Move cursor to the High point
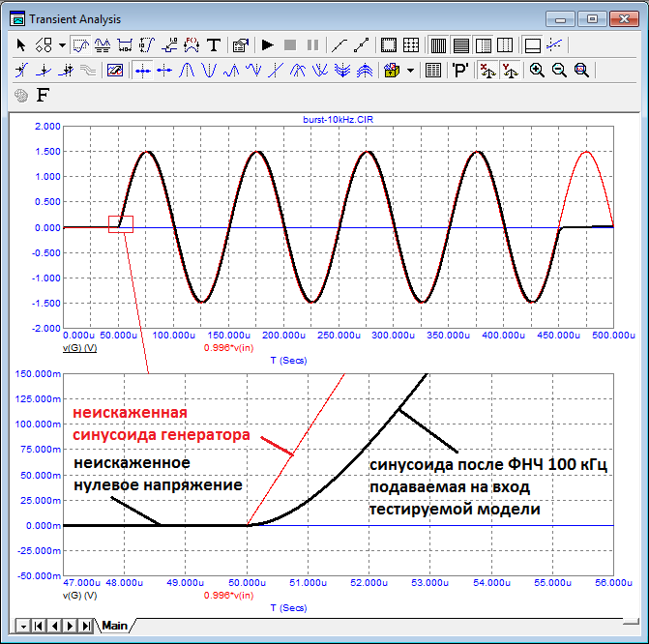The width and height of the screenshot is (649, 644). tap(231, 71)
